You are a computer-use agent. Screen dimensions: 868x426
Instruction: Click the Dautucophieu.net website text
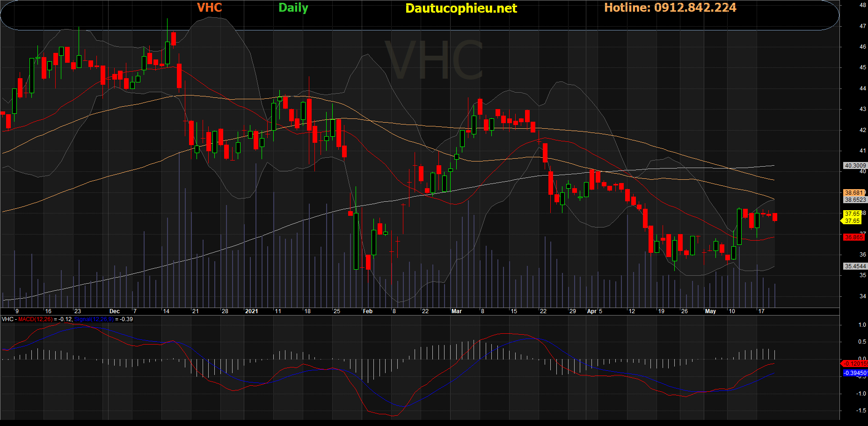coord(461,8)
